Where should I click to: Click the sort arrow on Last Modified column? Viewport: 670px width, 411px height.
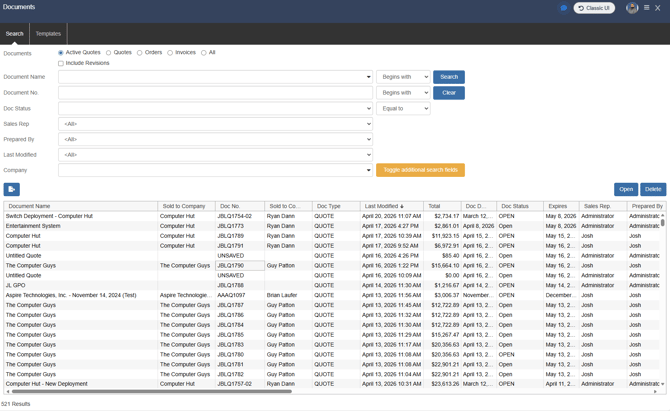pyautogui.click(x=402, y=206)
